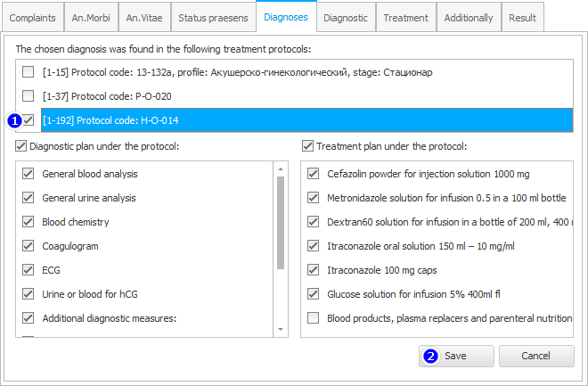This screenshot has width=588, height=386.
Task: Switch to the An.Vitae tab
Action: coord(144,18)
